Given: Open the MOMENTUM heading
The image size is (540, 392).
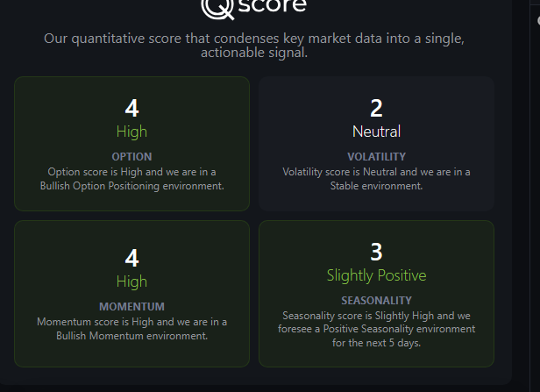Looking at the screenshot, I should coord(131,307).
